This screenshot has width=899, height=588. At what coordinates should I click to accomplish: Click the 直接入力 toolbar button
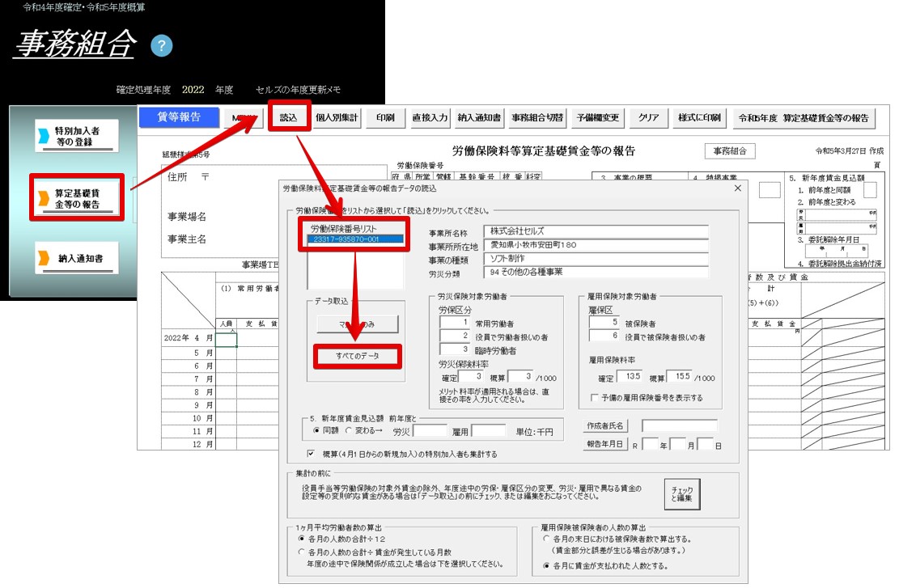[x=430, y=117]
